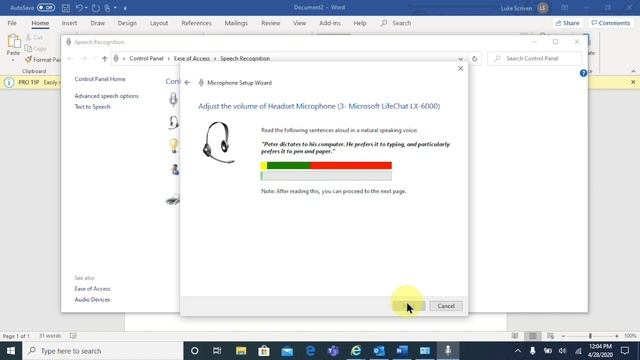Open Advanced speech options link
The width and height of the screenshot is (640, 360).
107,96
